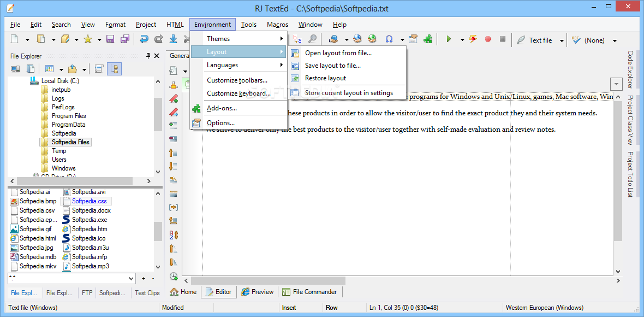Image resolution: width=644 pixels, height=317 pixels.
Task: Click the blue download arrow icon
Action: (x=174, y=39)
